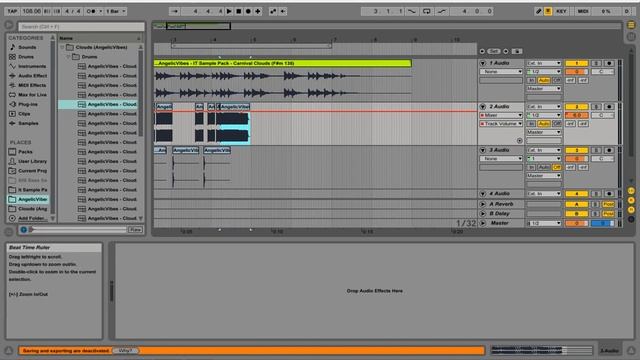Switch to Arrangement view selector icon

pos(631,25)
